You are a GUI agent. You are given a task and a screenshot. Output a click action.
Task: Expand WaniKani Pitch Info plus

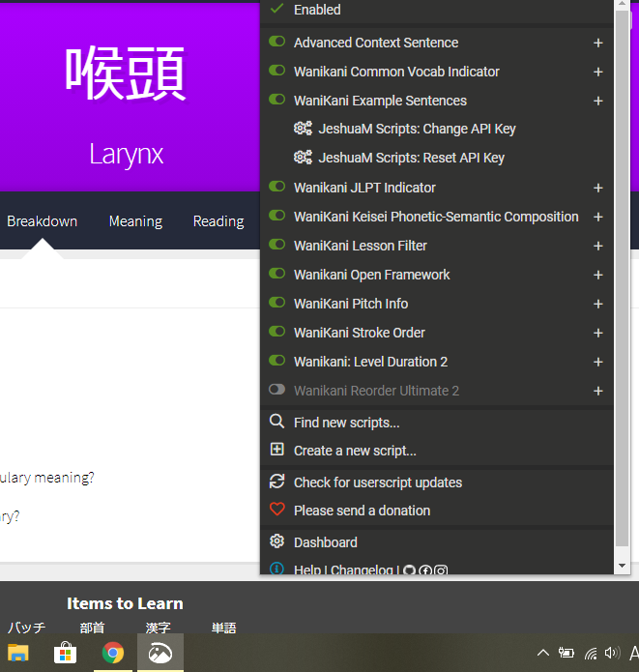pyautogui.click(x=598, y=305)
